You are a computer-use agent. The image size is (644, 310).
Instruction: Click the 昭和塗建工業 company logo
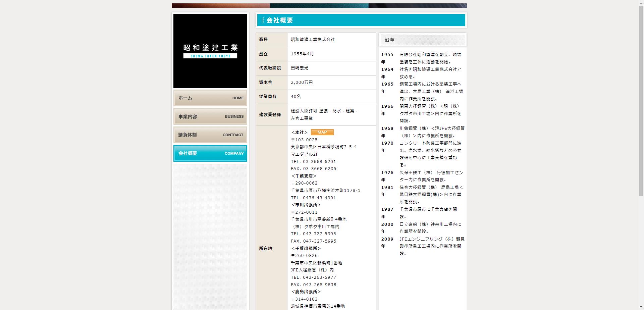[x=210, y=48]
